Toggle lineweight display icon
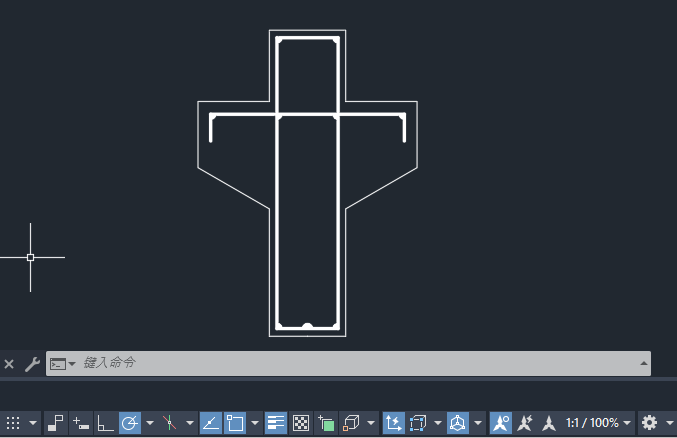Viewport: 677px width, 438px height. (x=275, y=423)
